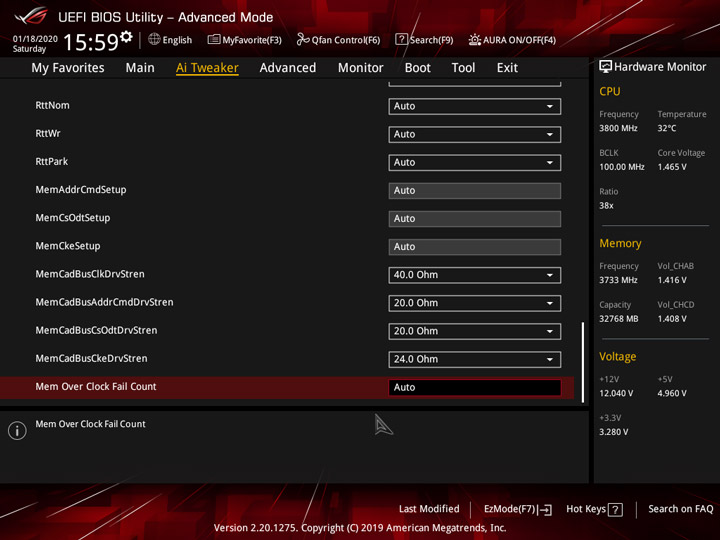This screenshot has height=540, width=720.
Task: Switch to EzMode(F7)
Action: click(518, 509)
